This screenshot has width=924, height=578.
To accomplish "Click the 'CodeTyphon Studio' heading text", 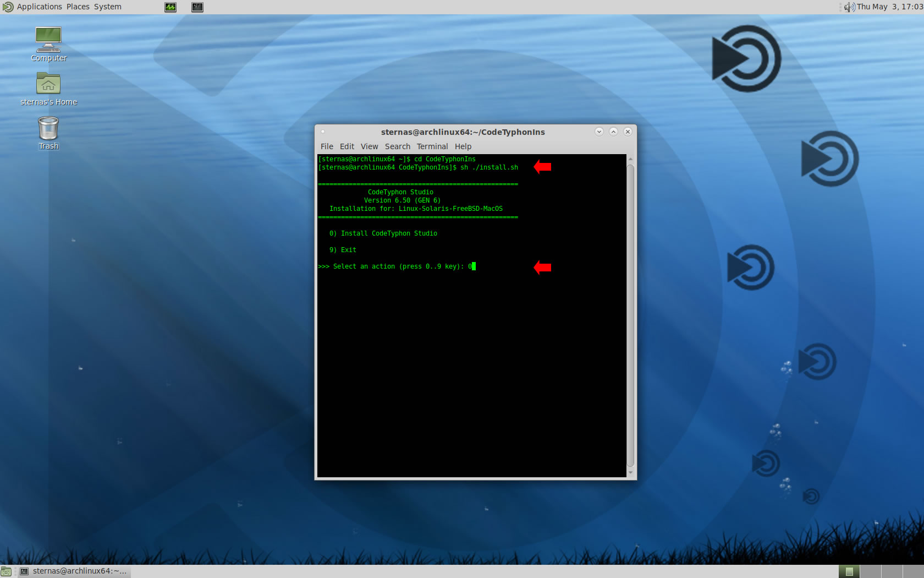I will pos(400,192).
